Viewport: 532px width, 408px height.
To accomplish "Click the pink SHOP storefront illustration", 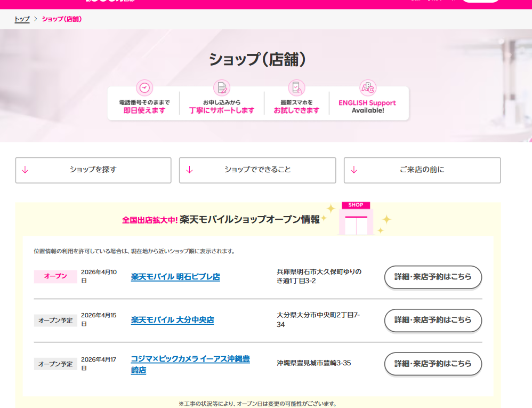I will pyautogui.click(x=356, y=219).
